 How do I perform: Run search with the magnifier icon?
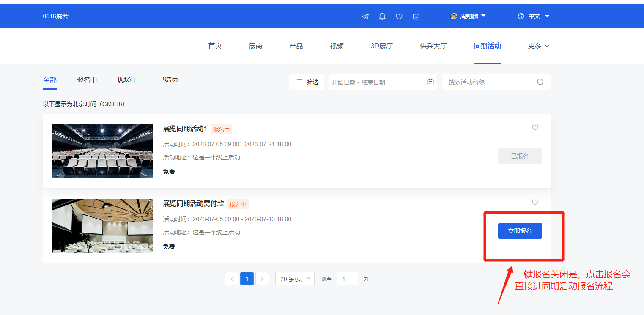point(540,82)
